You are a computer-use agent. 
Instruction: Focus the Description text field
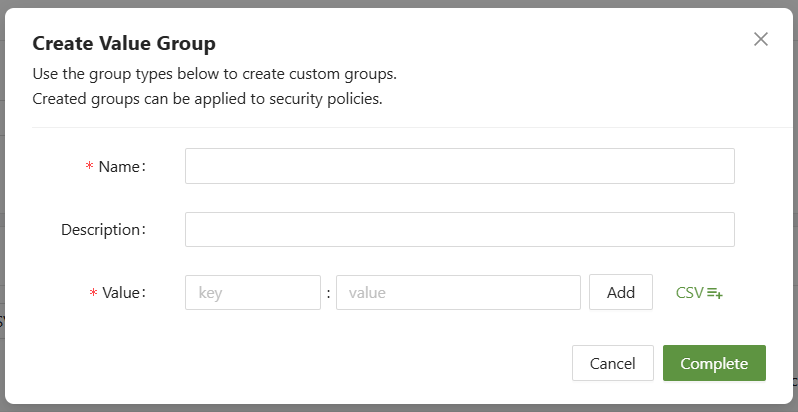459,229
